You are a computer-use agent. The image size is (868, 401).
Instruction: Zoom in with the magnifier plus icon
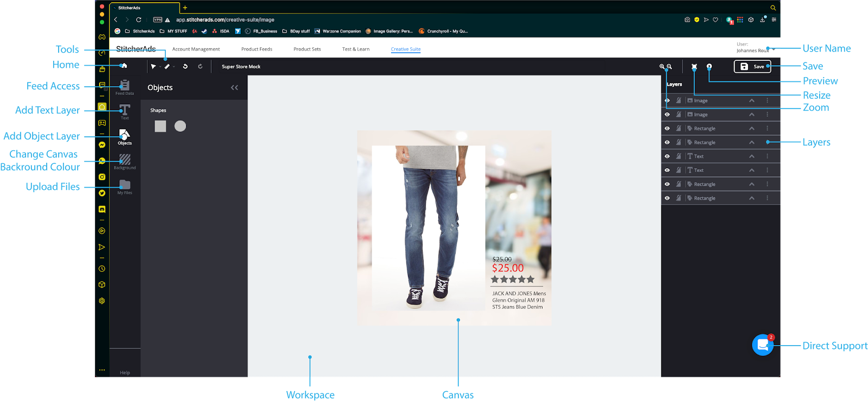[662, 67]
